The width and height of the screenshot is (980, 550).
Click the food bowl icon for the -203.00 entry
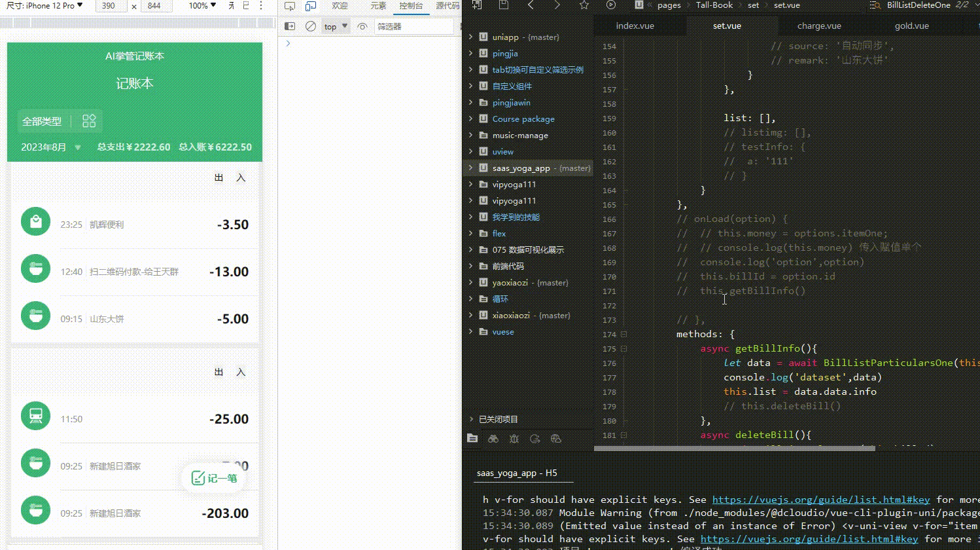[36, 511]
